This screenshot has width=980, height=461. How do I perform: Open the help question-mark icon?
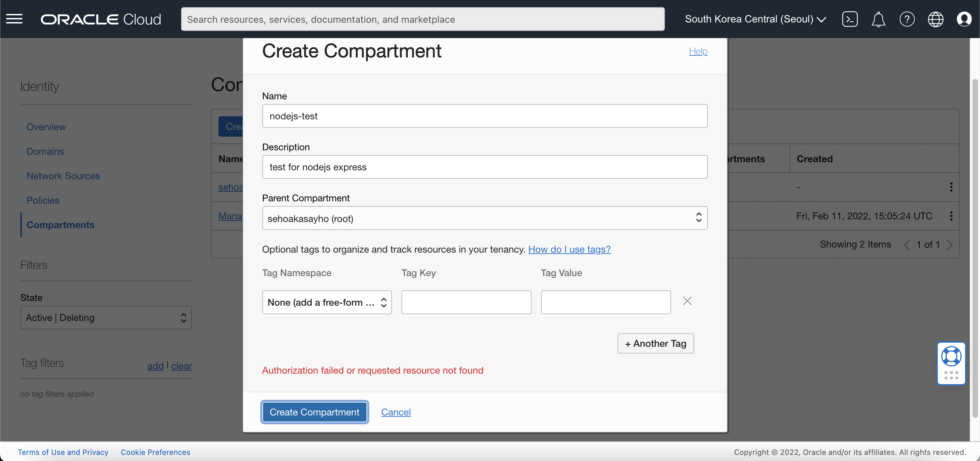[907, 19]
